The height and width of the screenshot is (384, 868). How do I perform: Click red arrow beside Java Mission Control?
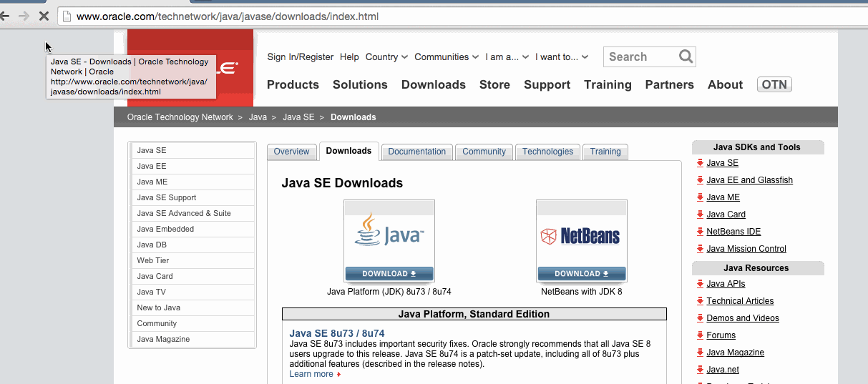[701, 249]
